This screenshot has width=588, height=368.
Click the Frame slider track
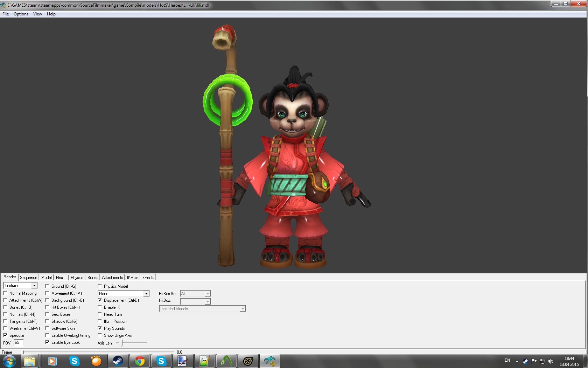[98, 352]
